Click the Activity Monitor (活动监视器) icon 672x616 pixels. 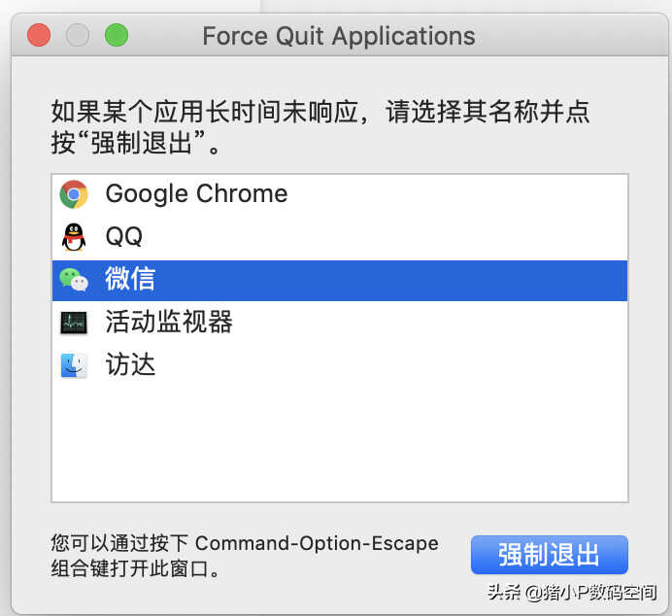[74, 323]
